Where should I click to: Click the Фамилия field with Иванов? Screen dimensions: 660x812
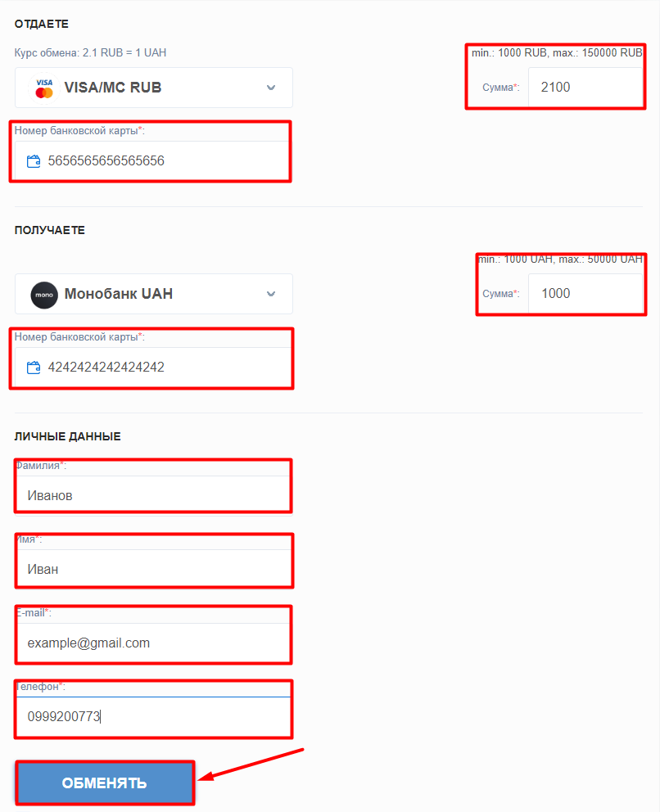[x=154, y=495]
